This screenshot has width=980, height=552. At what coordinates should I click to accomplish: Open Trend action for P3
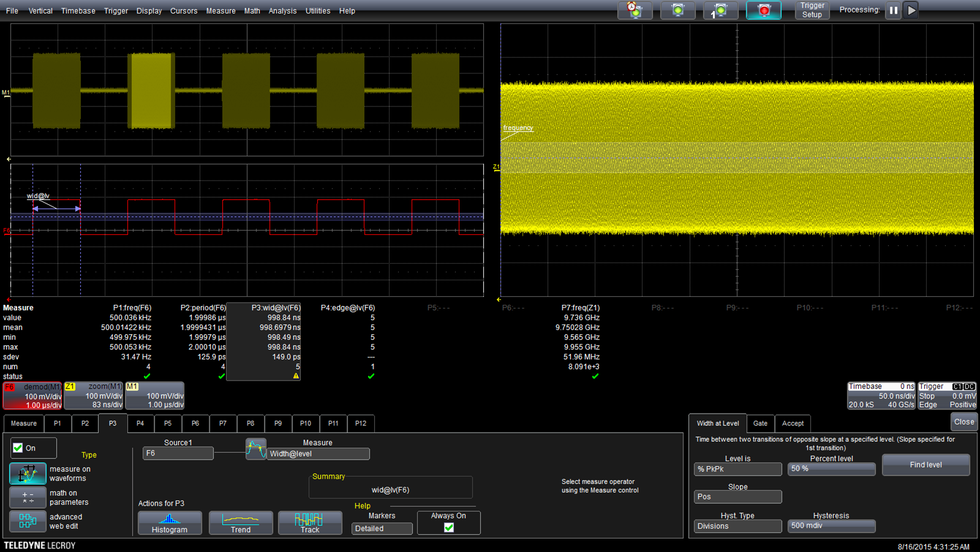point(241,523)
